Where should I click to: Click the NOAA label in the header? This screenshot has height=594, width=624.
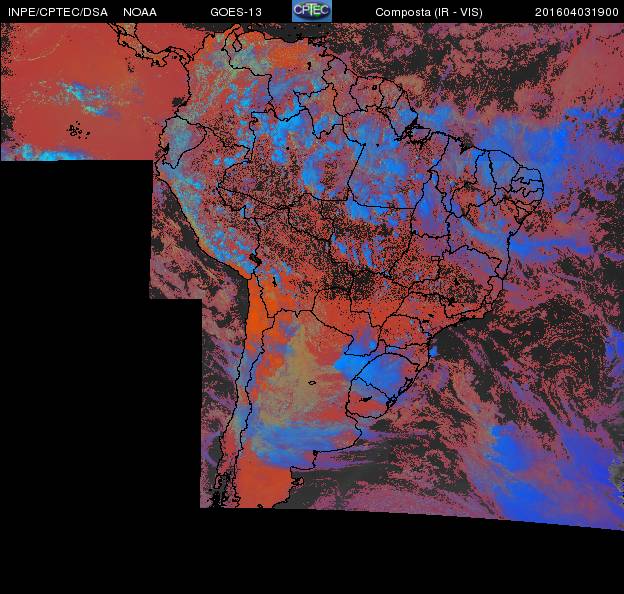coord(140,12)
